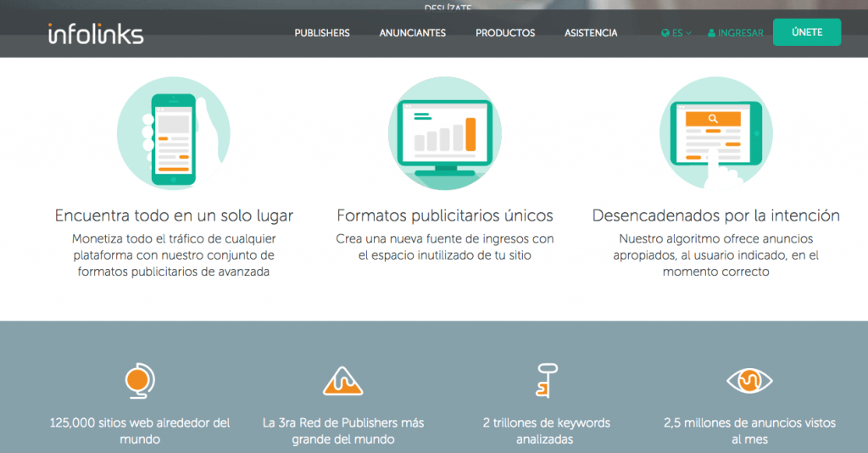Image resolution: width=868 pixels, height=453 pixels.
Task: Click the infolinks logo
Action: [96, 34]
